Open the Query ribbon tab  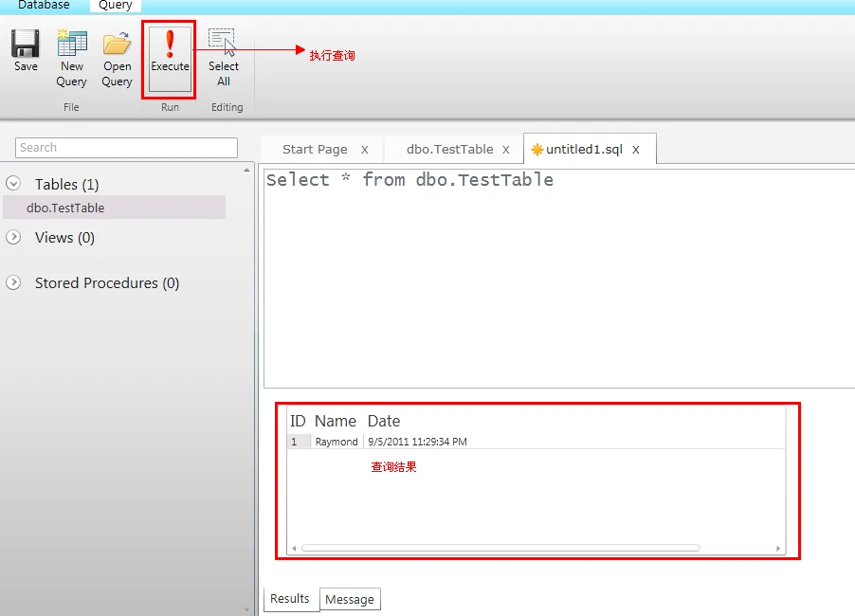116,6
